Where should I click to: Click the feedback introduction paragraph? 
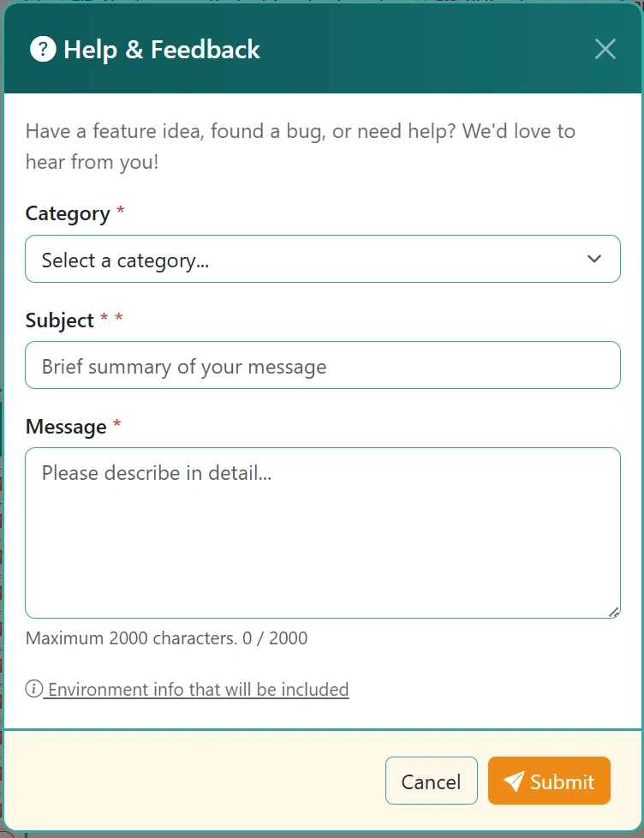(300, 146)
